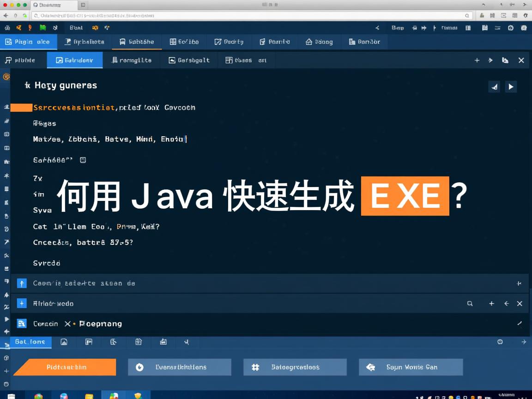
Task: Click the next-match chevron in the find bar
Action: (506, 303)
